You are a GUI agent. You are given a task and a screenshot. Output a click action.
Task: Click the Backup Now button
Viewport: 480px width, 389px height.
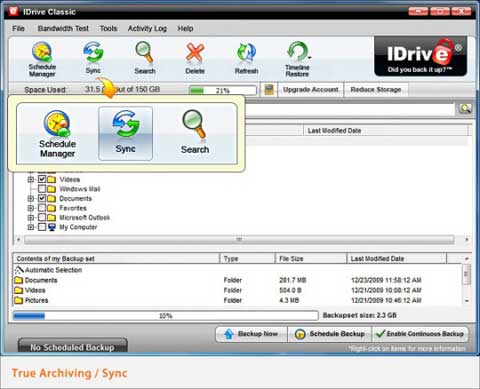(252, 334)
